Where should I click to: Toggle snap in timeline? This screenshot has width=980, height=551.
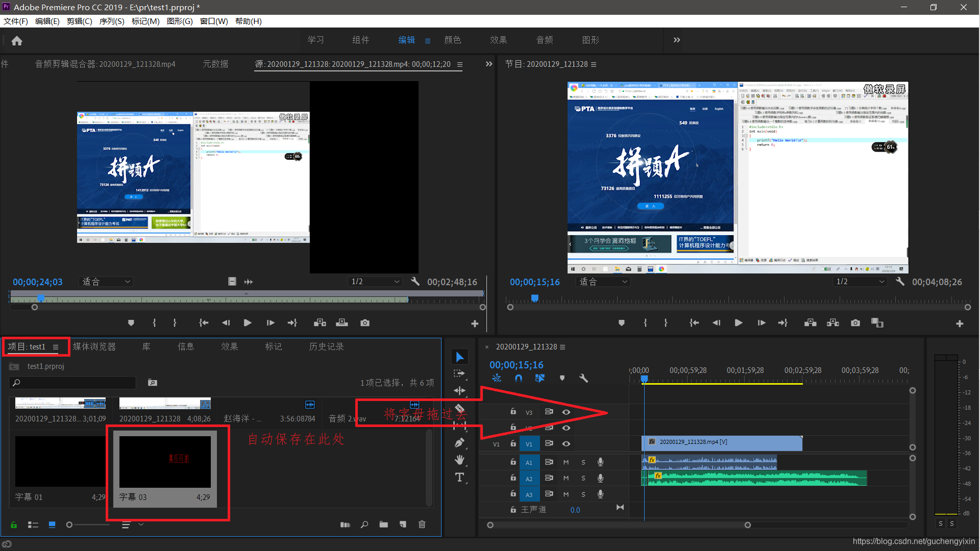click(x=519, y=378)
